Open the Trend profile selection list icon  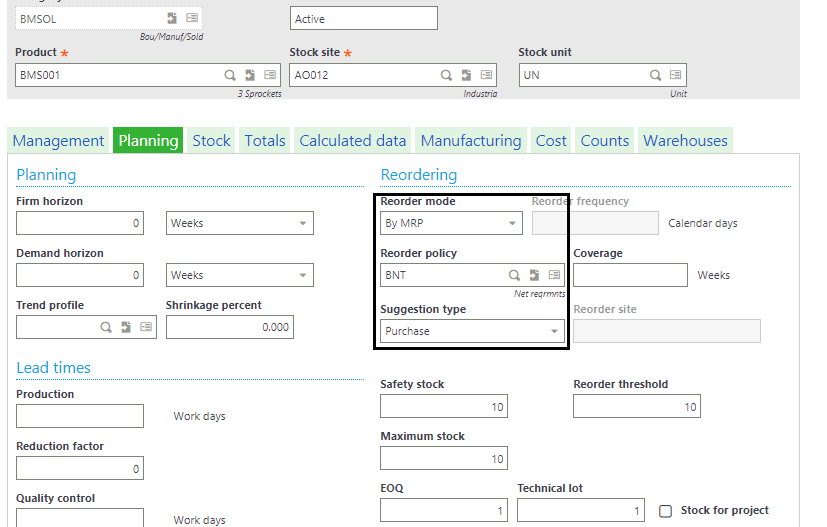click(146, 327)
